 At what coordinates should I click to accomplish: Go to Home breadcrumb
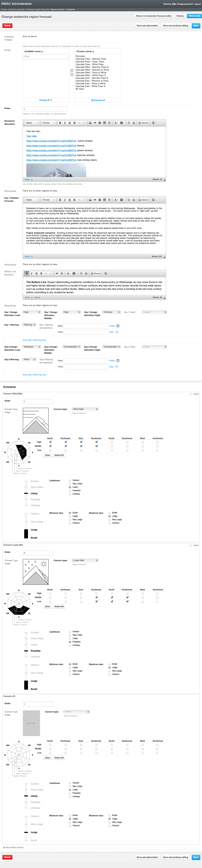coord(4,9)
